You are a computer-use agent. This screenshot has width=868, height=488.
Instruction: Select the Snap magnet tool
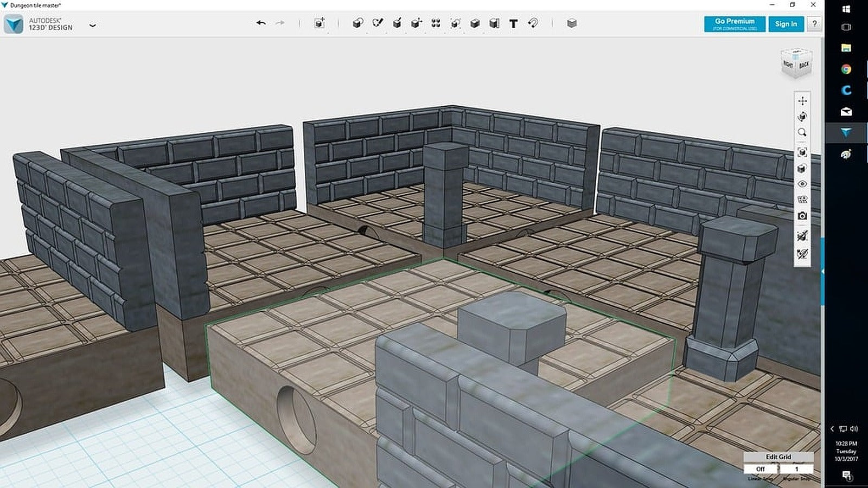(x=533, y=23)
